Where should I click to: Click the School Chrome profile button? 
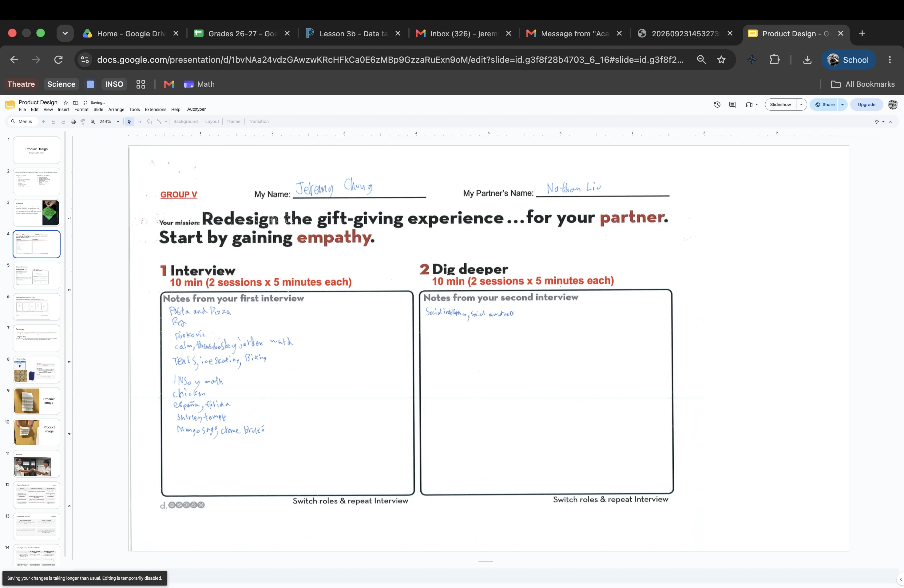point(849,60)
